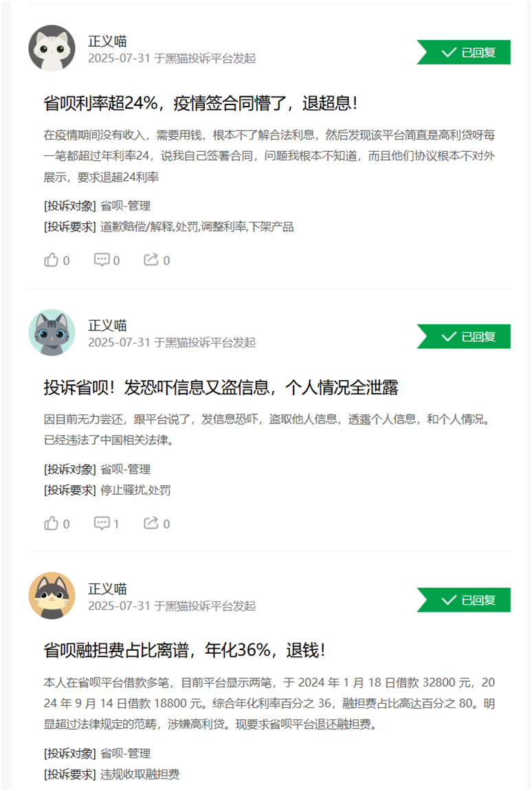The height and width of the screenshot is (791, 532).
Task: Open comments on the 省呗利率超24% complaint
Action: pos(107,260)
